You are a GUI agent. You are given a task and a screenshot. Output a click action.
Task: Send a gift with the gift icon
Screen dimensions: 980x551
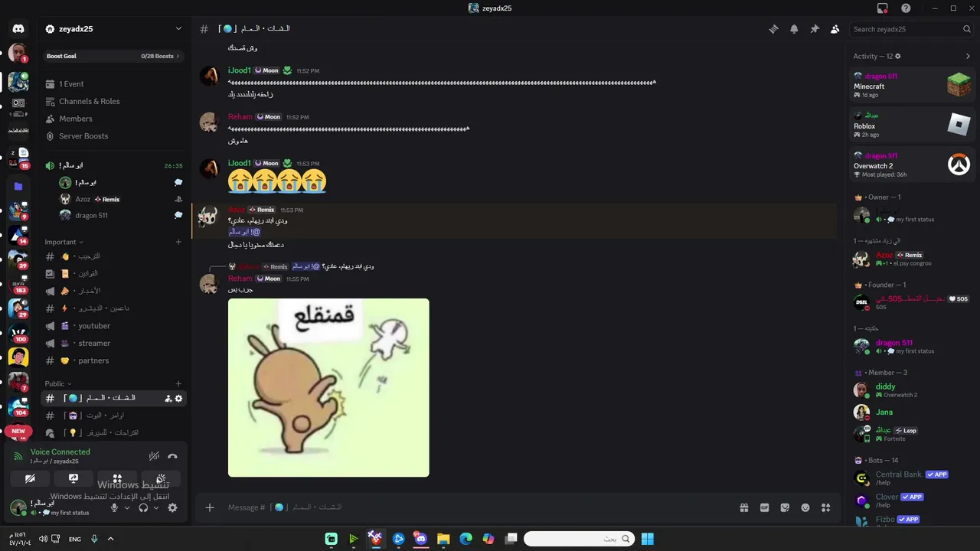(x=743, y=507)
